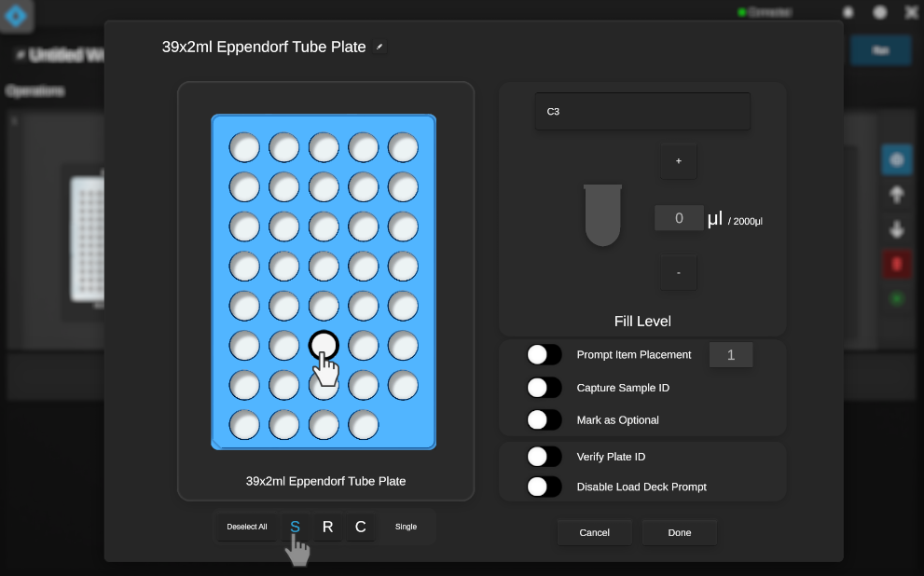Decrease fill volume with the minus button
924x576 pixels.
click(678, 272)
